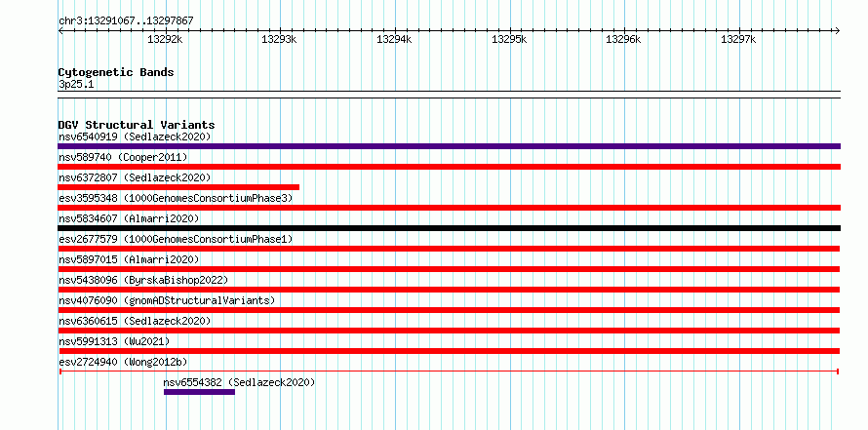Click red bar under nsv5991313
Screen dimensions: 868x430
click(449, 351)
